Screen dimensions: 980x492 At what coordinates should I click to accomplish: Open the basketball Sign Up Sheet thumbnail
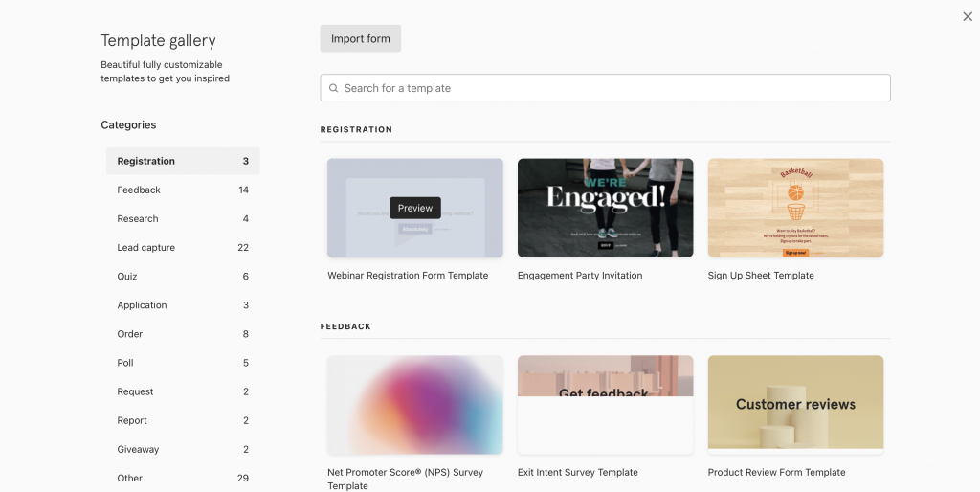[x=795, y=208]
